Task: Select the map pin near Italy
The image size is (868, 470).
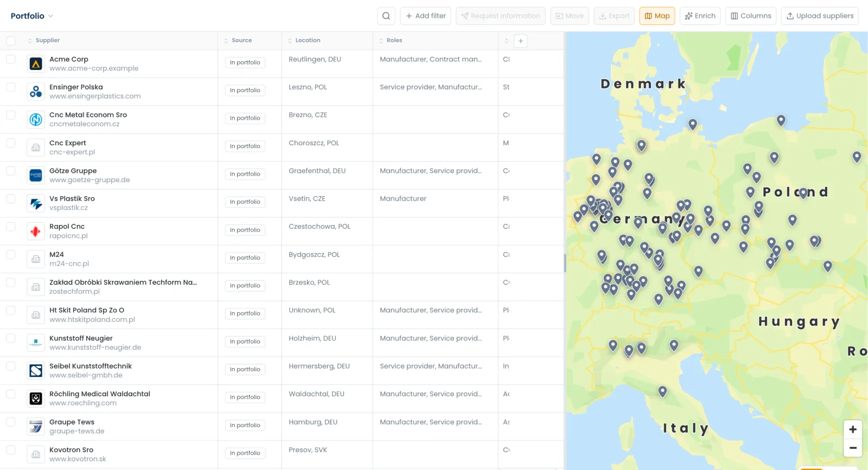Action: 662,391
